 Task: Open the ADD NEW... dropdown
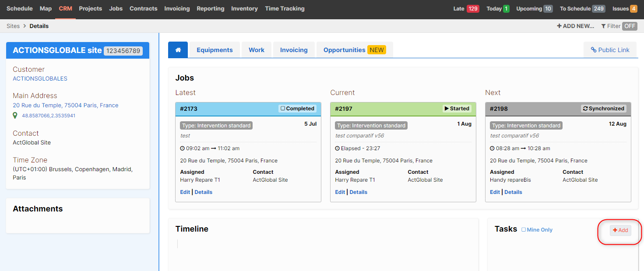575,26
